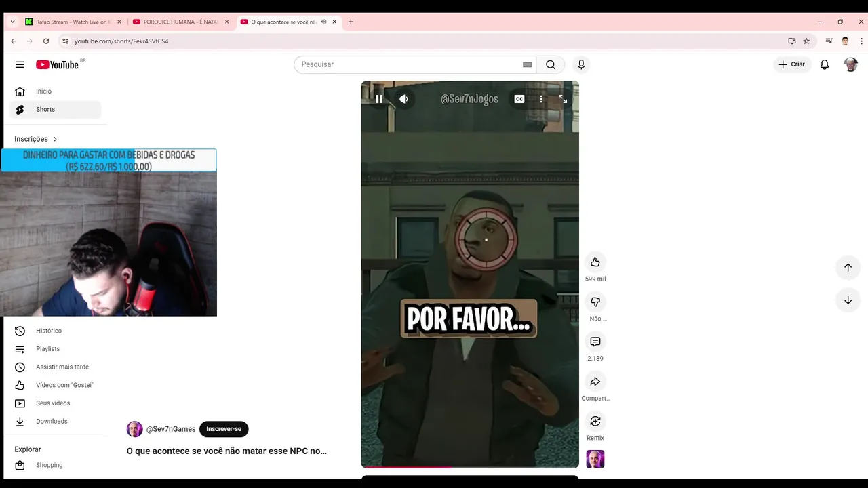The image size is (868, 488).
Task: Close the Rafao Stream tab
Action: pos(119,22)
